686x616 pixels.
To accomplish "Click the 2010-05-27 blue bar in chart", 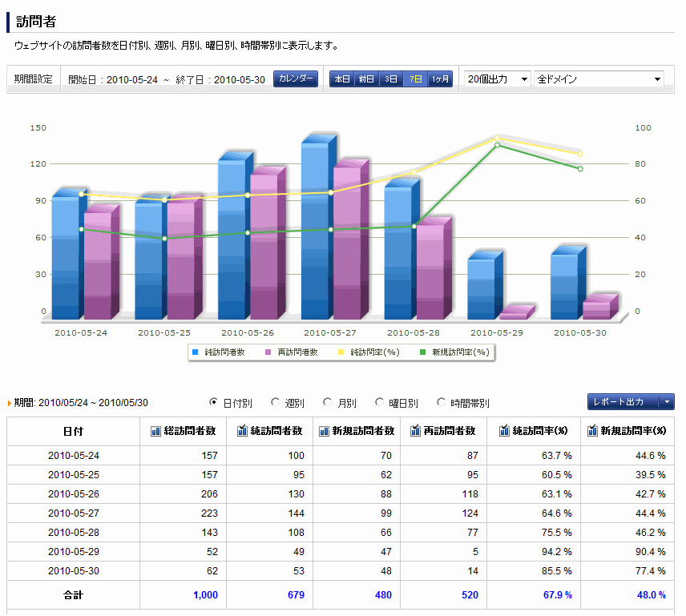I will point(315,232).
